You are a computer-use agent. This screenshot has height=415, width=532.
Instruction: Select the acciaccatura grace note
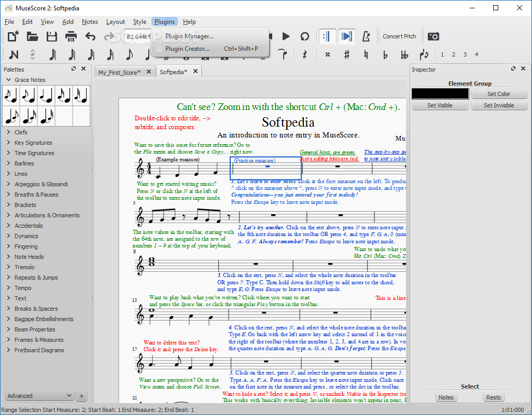coord(11,95)
